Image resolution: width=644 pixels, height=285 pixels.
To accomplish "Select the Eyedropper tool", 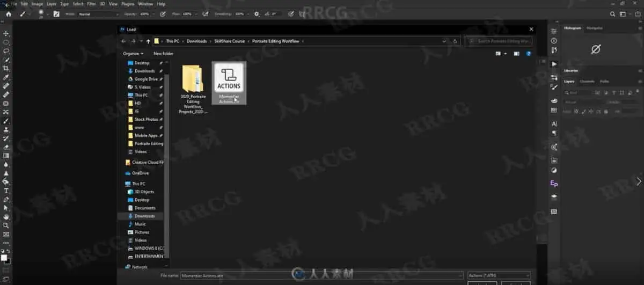I will pyautogui.click(x=6, y=77).
